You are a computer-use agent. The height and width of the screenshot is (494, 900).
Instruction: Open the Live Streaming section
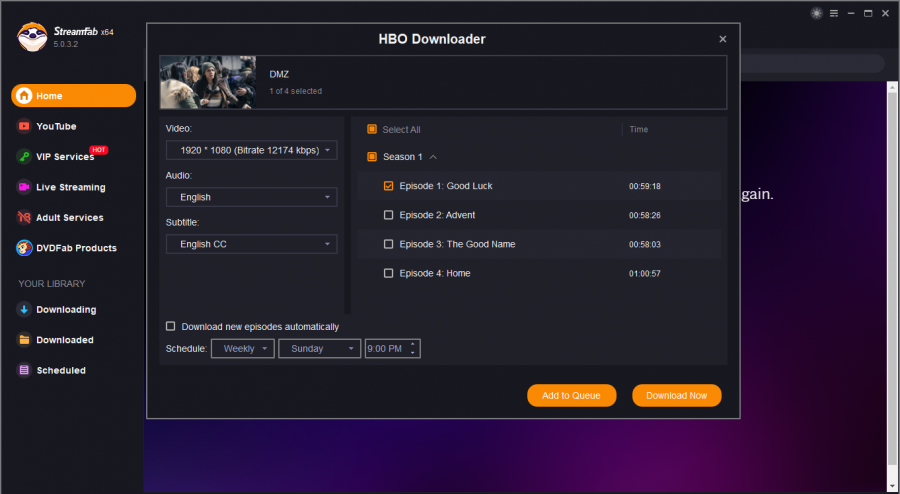click(71, 187)
